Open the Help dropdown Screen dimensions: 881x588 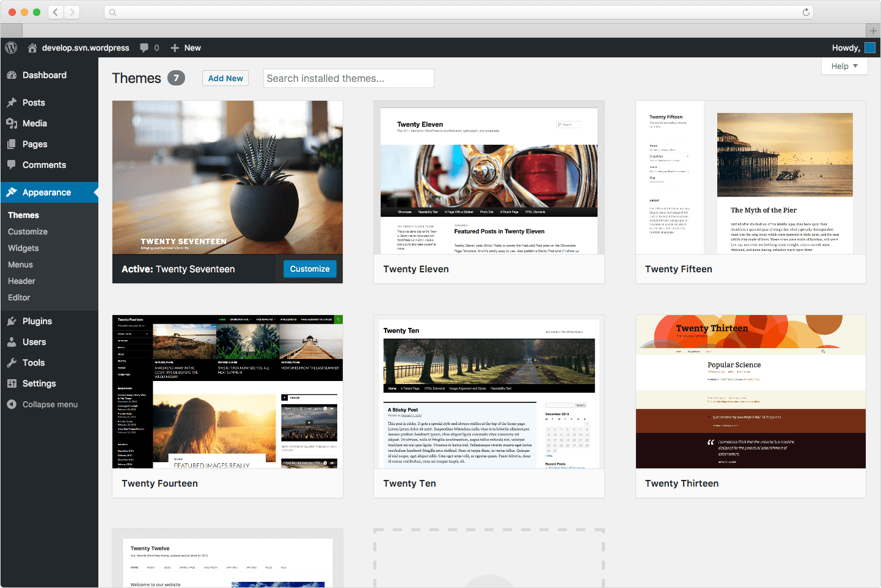click(x=844, y=66)
